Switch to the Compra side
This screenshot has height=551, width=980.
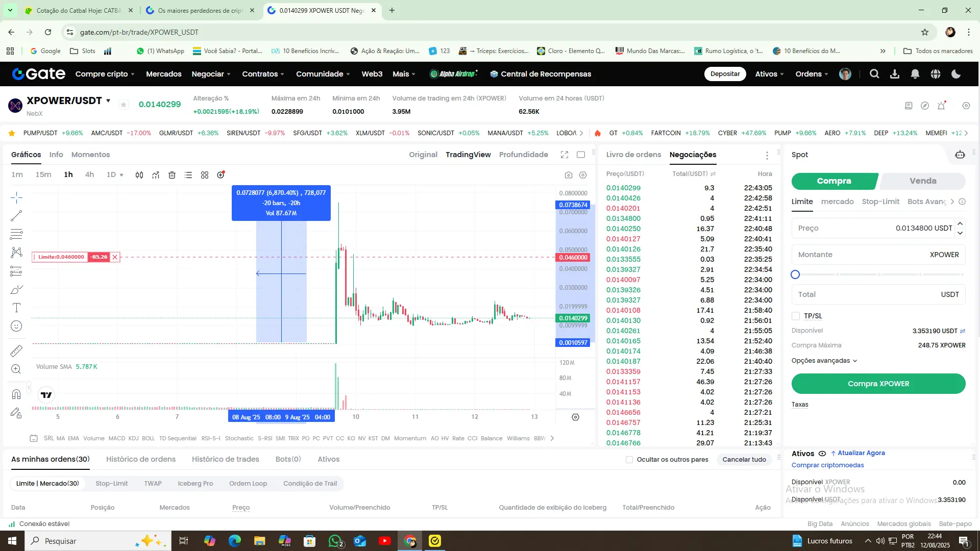(834, 181)
